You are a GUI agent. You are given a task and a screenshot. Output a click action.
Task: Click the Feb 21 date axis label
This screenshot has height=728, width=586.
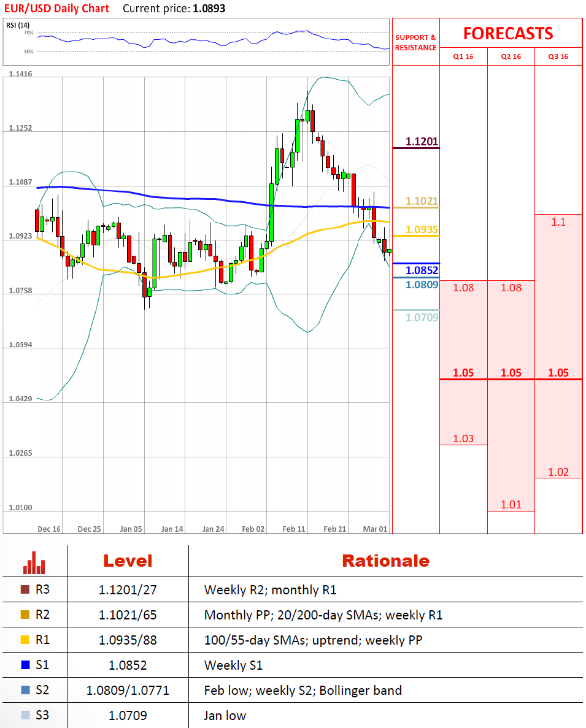335,529
